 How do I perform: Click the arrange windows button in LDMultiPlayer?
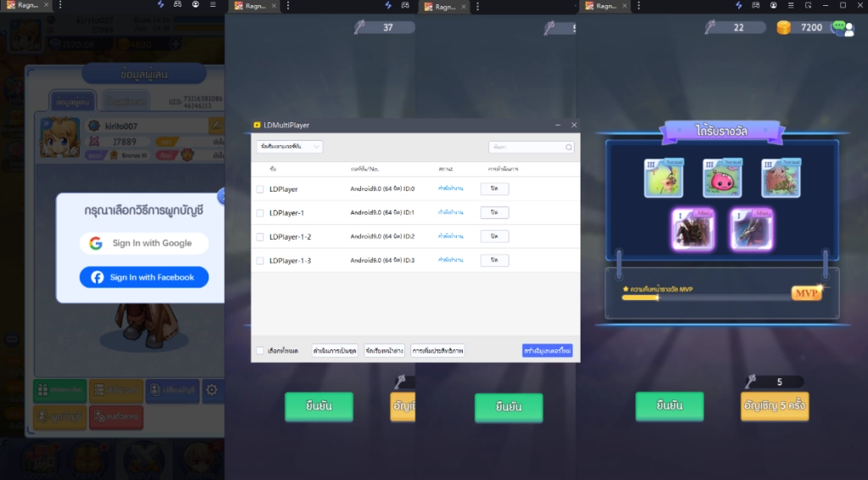click(x=384, y=351)
